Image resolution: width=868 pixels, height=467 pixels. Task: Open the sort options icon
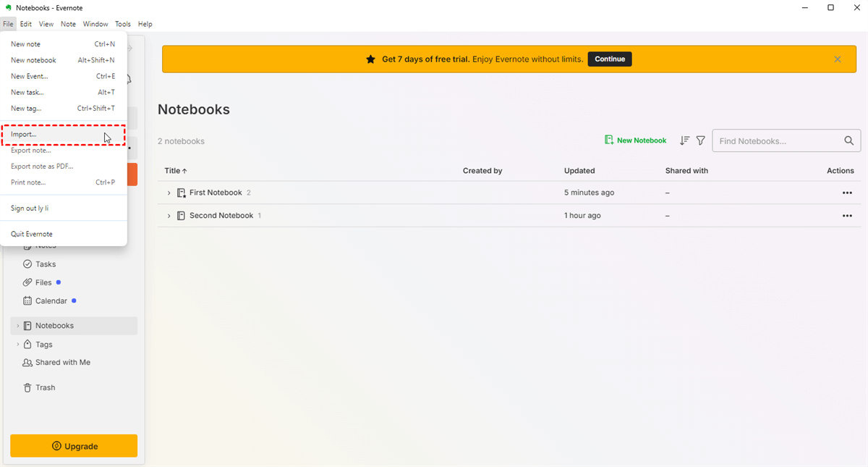pos(684,140)
